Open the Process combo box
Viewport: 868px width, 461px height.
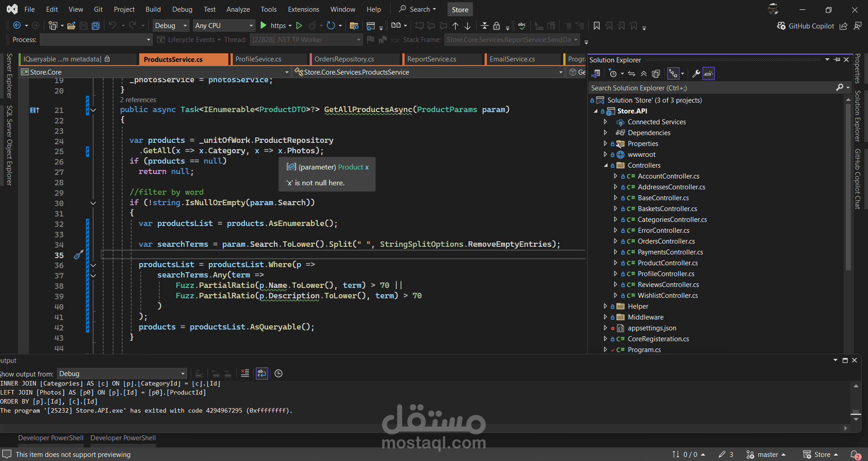tap(96, 40)
